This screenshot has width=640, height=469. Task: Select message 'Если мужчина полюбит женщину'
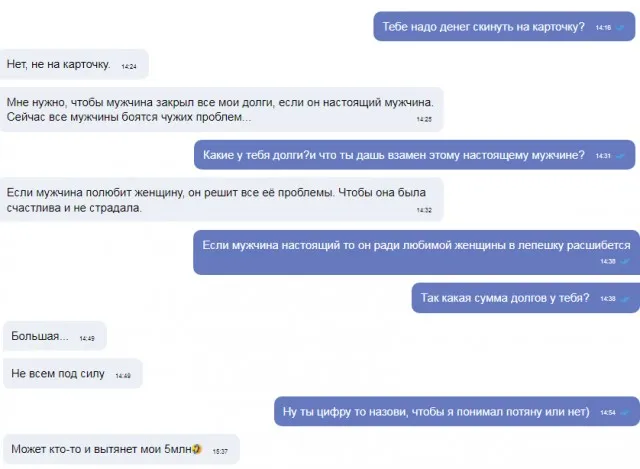[x=221, y=200]
